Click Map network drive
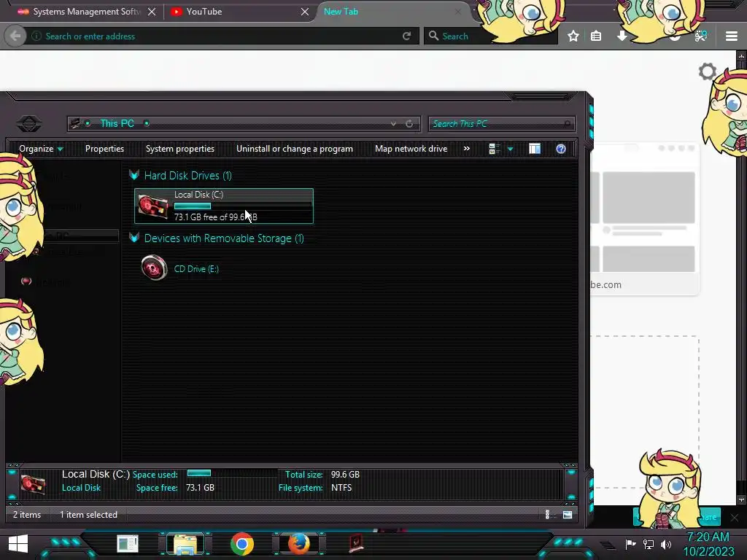 pos(411,149)
